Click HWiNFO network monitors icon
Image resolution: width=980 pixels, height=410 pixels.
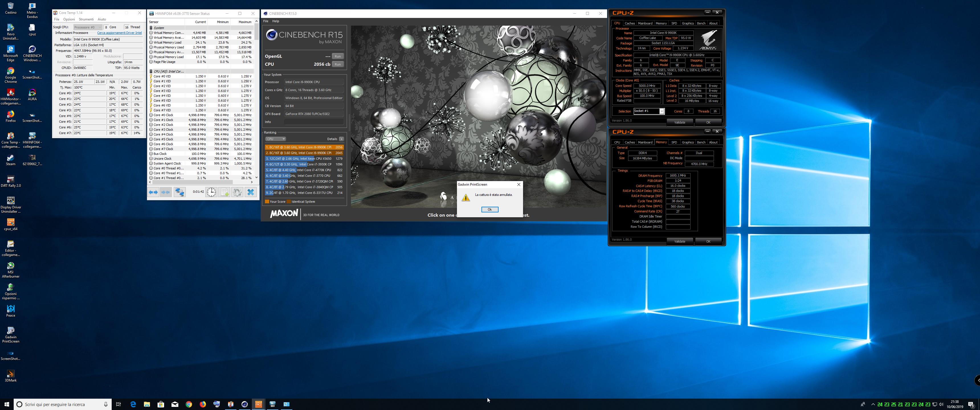pyautogui.click(x=179, y=192)
